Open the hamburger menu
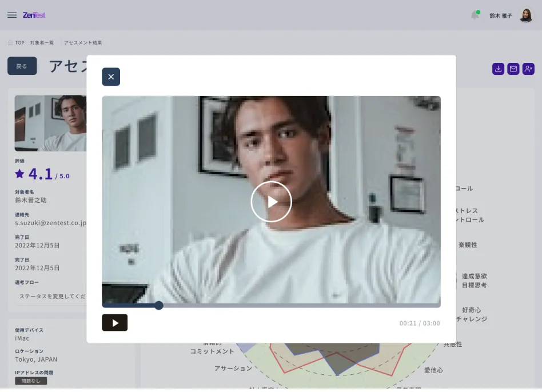Screen dimensions: 542x392 [12, 15]
